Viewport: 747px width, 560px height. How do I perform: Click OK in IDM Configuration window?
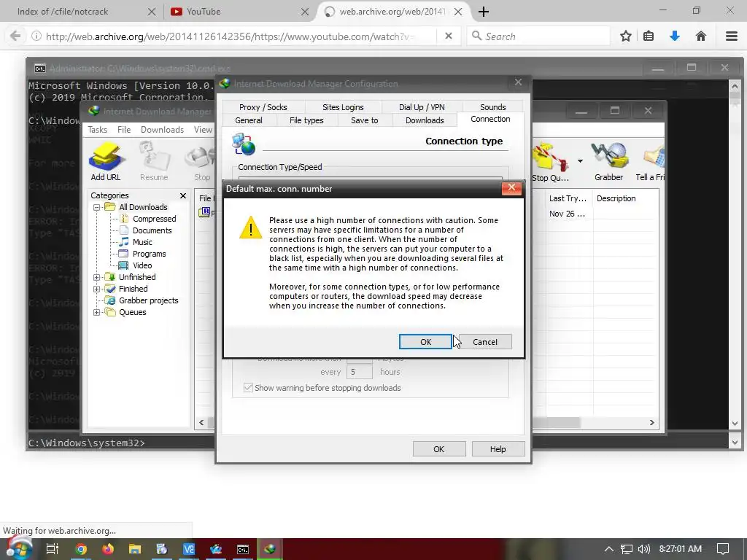[438, 449]
